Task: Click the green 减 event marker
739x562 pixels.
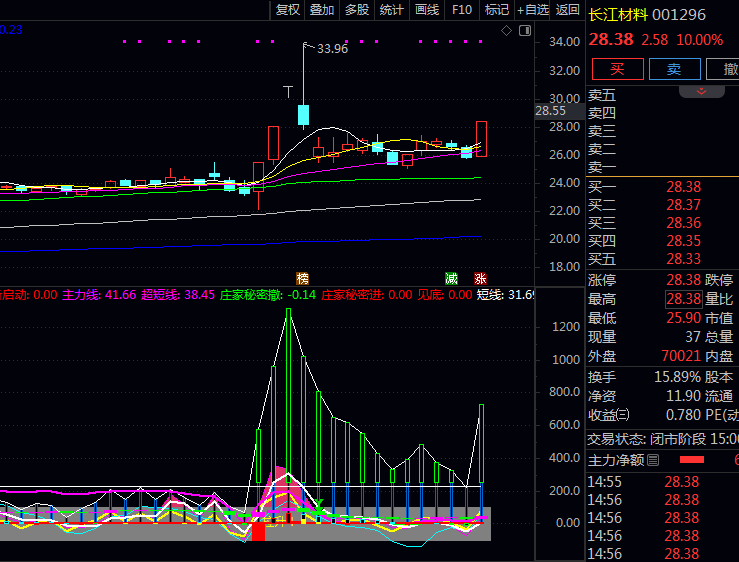Action: pyautogui.click(x=452, y=278)
